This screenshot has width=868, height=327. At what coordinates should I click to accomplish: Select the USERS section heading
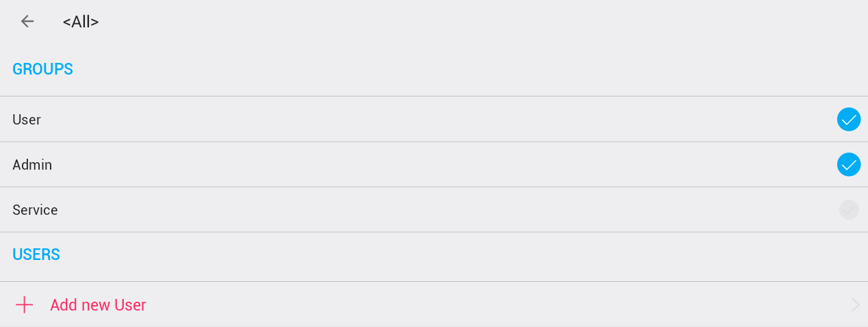(36, 254)
